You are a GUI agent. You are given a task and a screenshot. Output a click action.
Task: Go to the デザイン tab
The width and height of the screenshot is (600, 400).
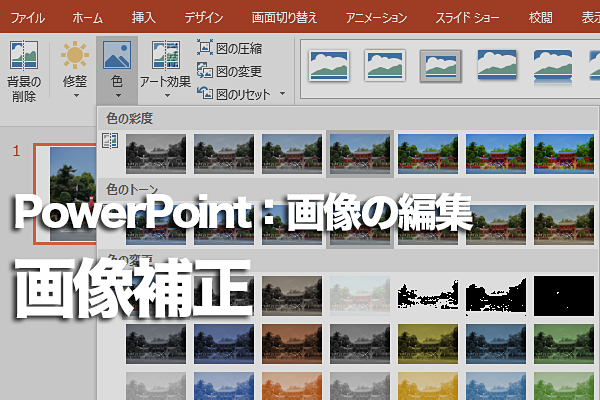(x=204, y=18)
